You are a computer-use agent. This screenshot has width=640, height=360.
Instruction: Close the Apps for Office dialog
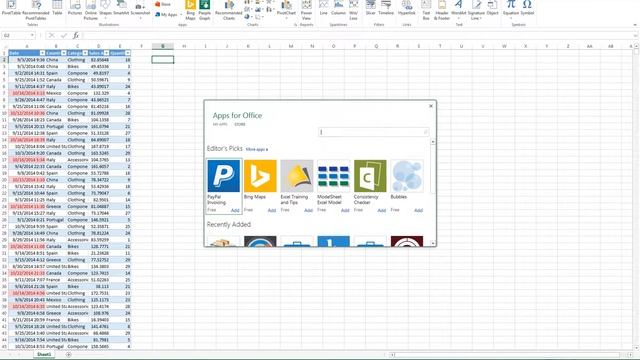click(431, 106)
